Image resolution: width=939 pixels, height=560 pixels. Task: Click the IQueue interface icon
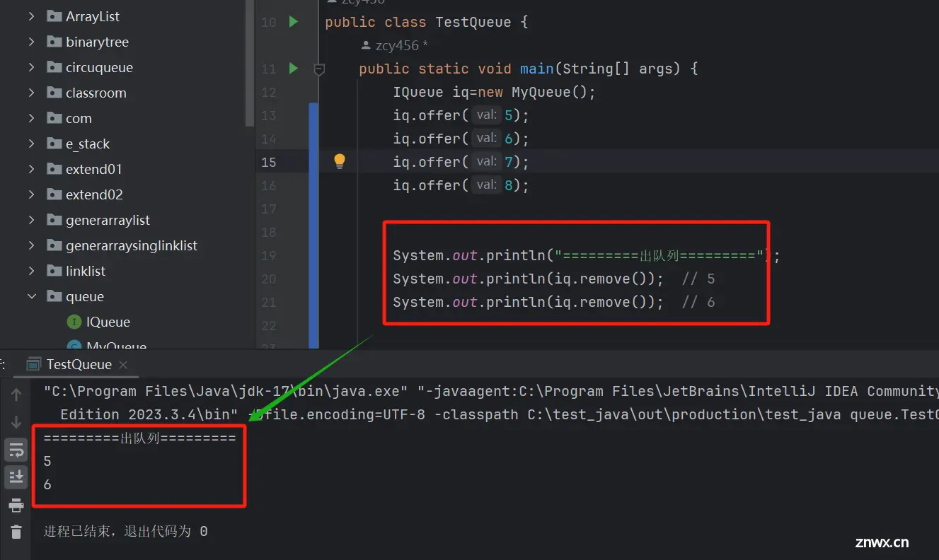pos(74,322)
